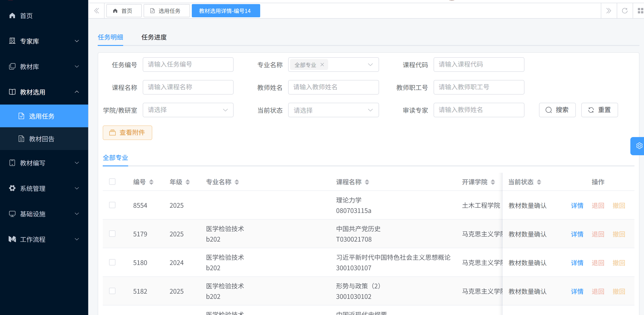Click the double-left arrow to scroll tabs back
The width and height of the screenshot is (644, 315).
97,11
